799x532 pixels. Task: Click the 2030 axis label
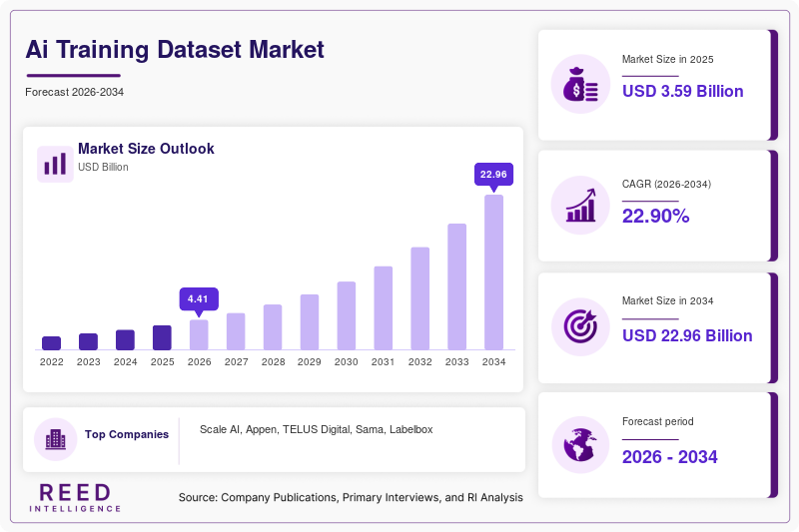point(346,362)
